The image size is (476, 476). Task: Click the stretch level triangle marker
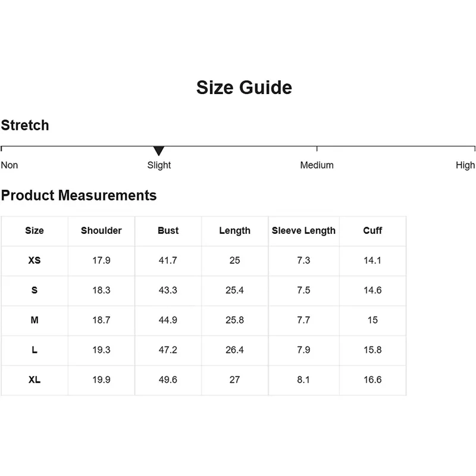tap(158, 151)
